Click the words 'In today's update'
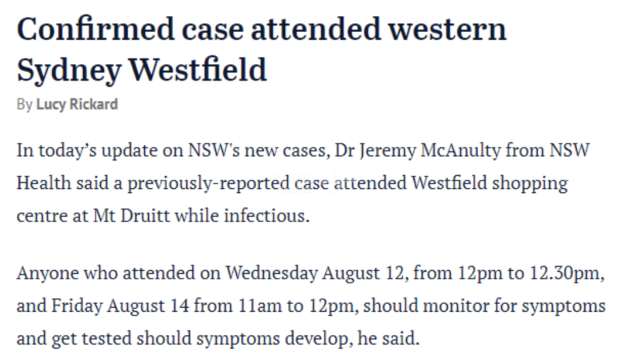This screenshot has width=633, height=364. tap(87, 151)
